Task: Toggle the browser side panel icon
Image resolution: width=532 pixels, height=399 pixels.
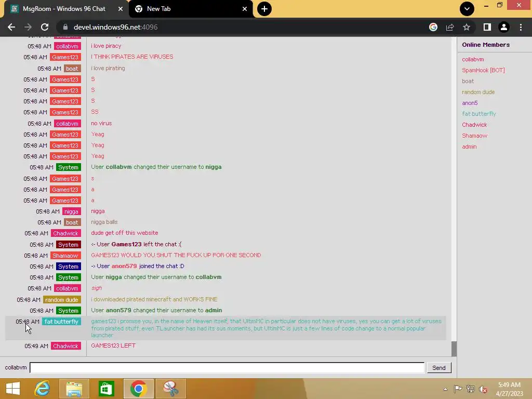Action: click(x=487, y=27)
